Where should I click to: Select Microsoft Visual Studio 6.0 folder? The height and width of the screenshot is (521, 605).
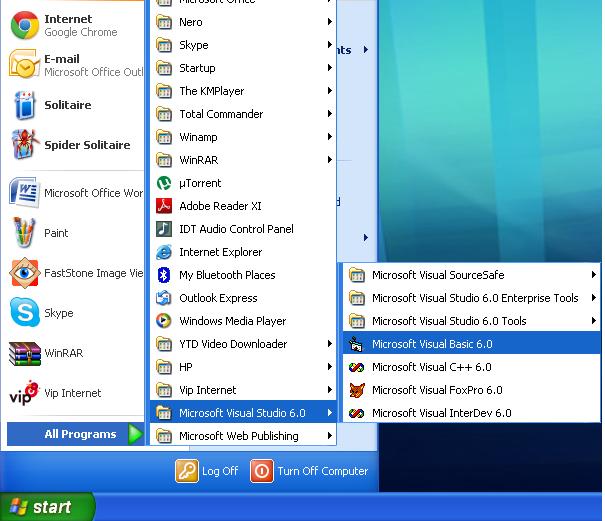point(243,413)
